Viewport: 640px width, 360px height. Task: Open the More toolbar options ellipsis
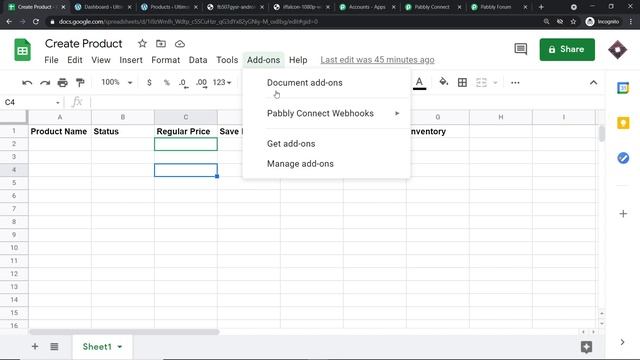point(515,83)
